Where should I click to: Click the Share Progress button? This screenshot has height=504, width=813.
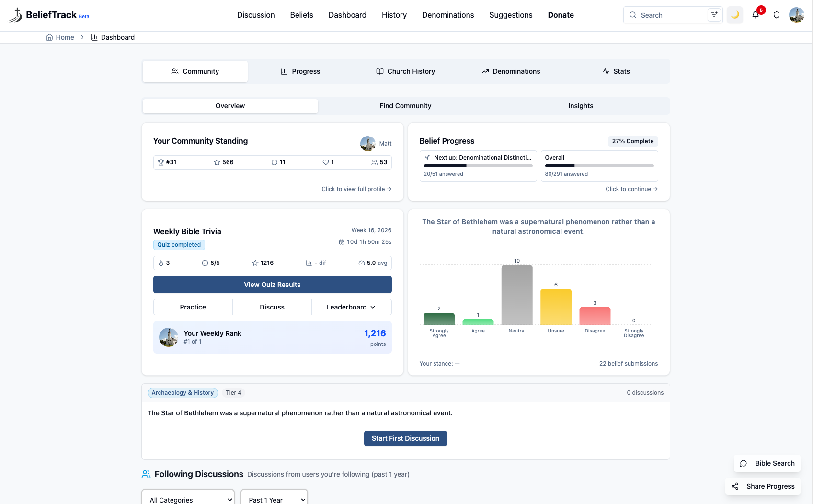click(763, 486)
